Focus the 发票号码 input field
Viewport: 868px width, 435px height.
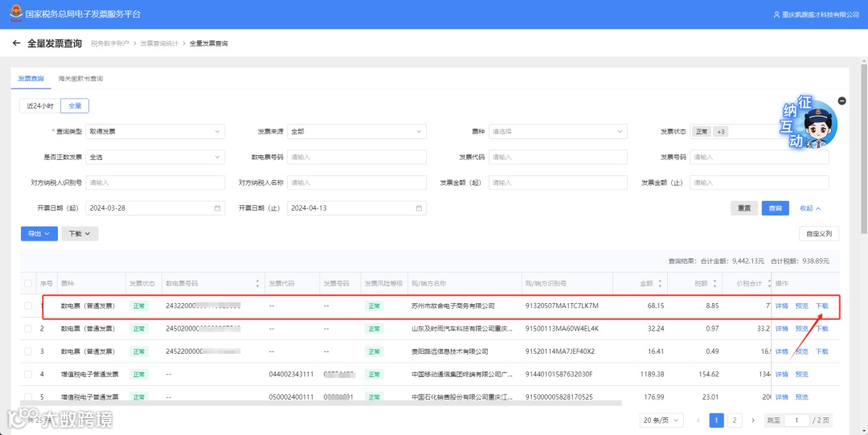click(759, 157)
